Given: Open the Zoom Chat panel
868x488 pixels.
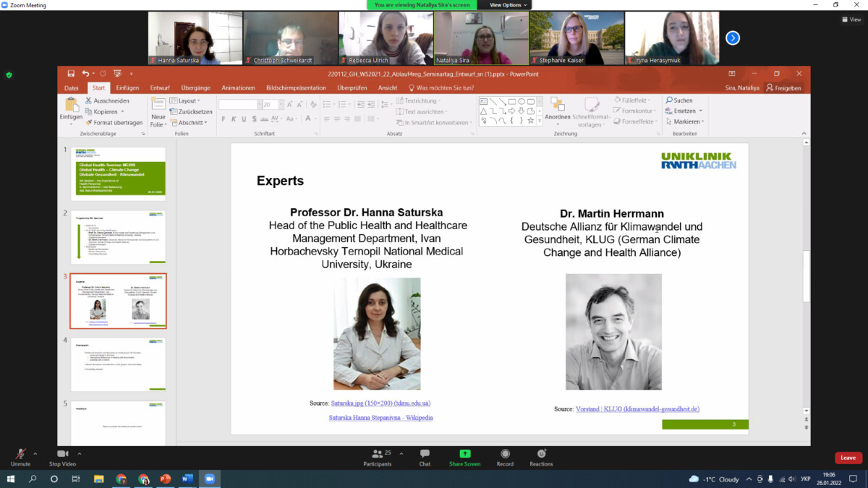Looking at the screenshot, I should pos(425,454).
